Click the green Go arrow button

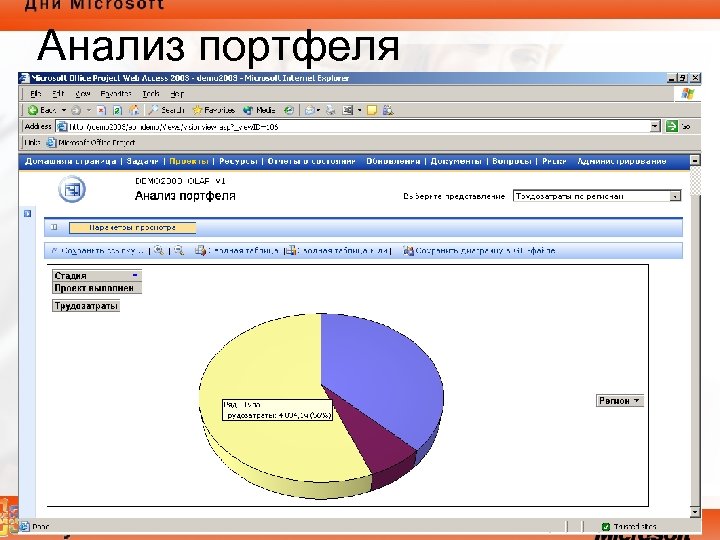click(672, 126)
